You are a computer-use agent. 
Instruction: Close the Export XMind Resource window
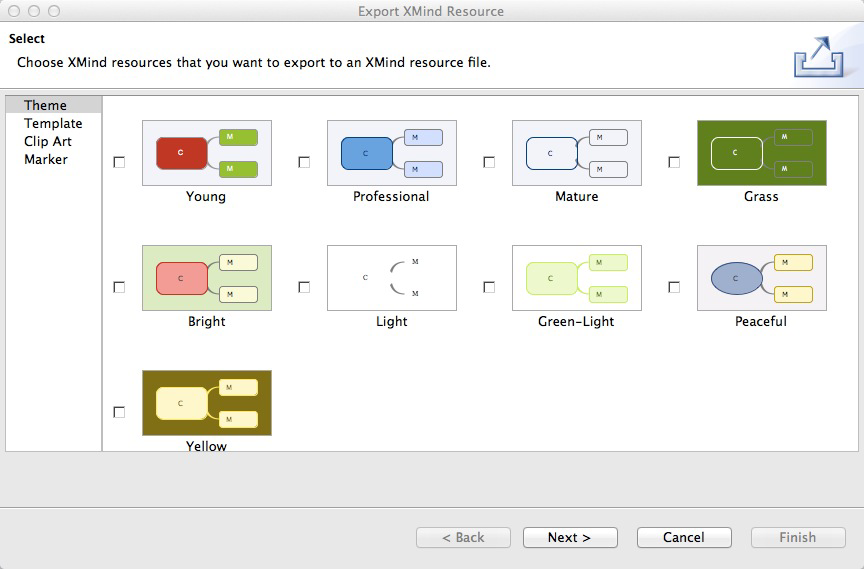14,11
